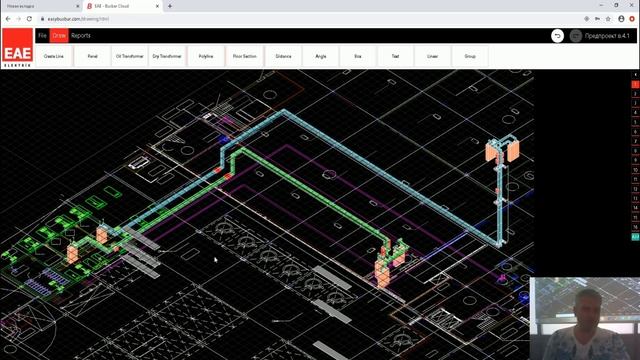The width and height of the screenshot is (640, 360).
Task: Click the webcam video overlay thumbnail
Action: click(x=584, y=318)
